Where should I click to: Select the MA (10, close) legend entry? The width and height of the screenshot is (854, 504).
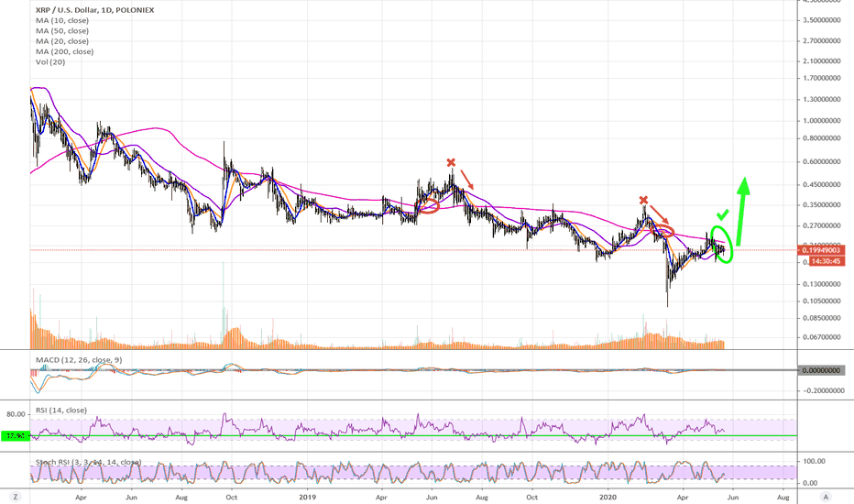(x=62, y=20)
